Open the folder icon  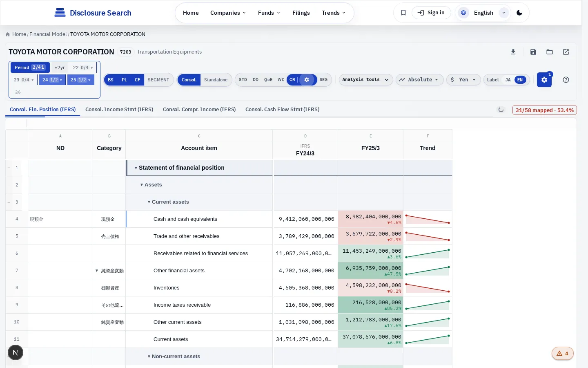[x=550, y=52]
